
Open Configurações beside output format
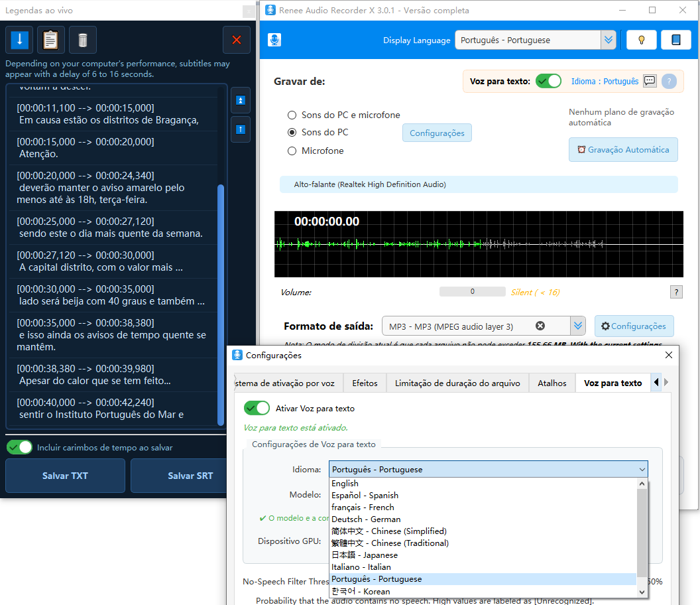pos(634,326)
